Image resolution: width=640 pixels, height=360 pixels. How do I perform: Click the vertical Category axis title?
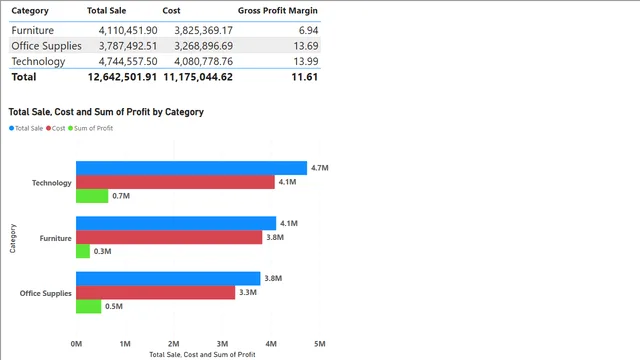coord(13,238)
